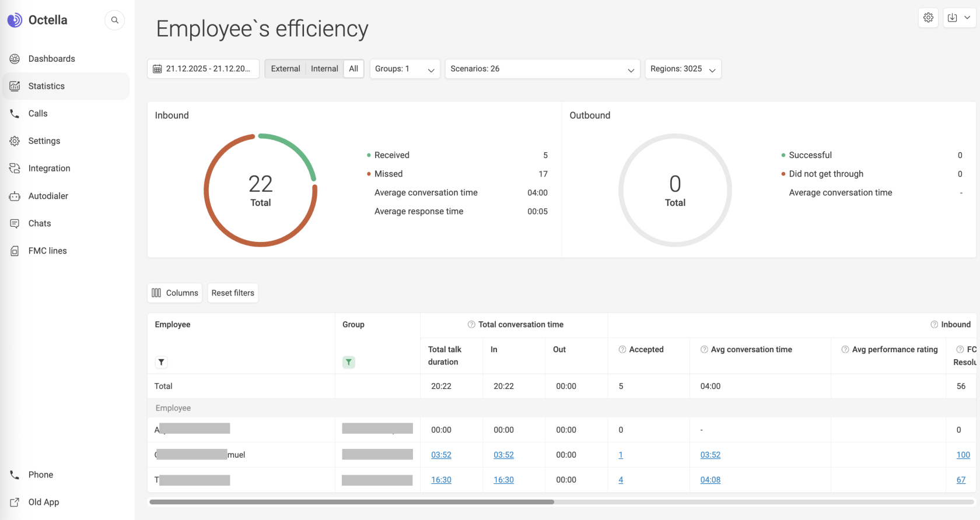Click the green Group column filter icon
The width and height of the screenshot is (980, 520).
point(348,362)
